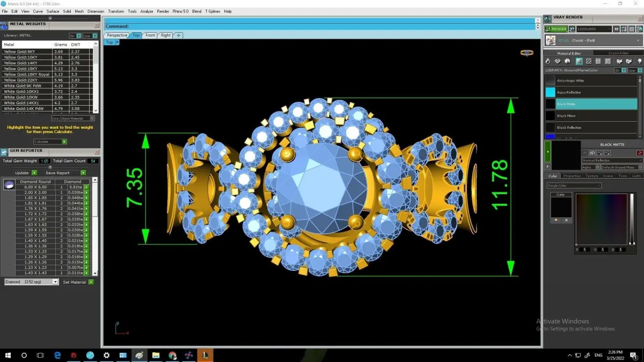Image resolution: width=644 pixels, height=362 pixels.
Task: Click the black Color swatch preview
Action: coord(560,207)
